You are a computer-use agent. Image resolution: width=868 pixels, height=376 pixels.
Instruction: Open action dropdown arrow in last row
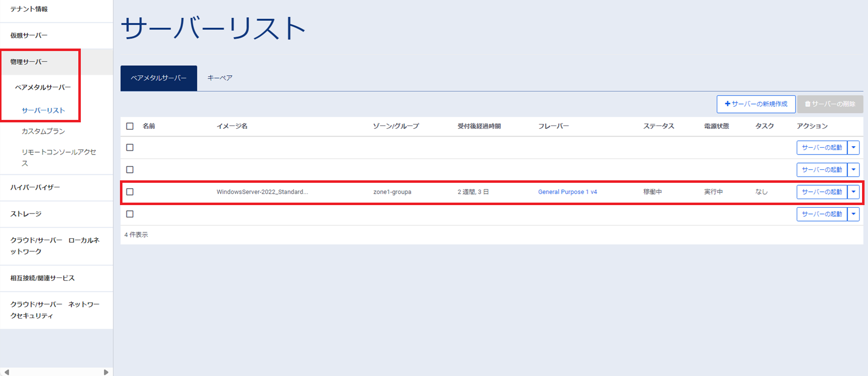tap(854, 214)
